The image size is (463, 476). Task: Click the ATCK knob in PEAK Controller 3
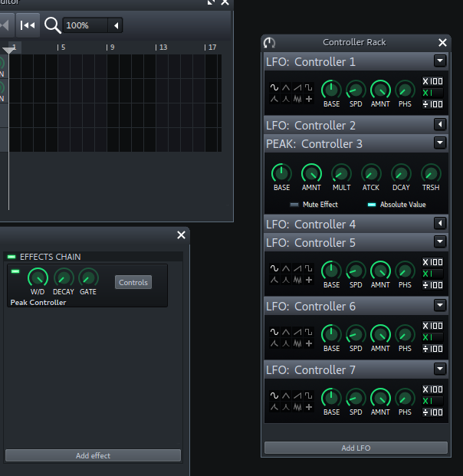tap(371, 174)
